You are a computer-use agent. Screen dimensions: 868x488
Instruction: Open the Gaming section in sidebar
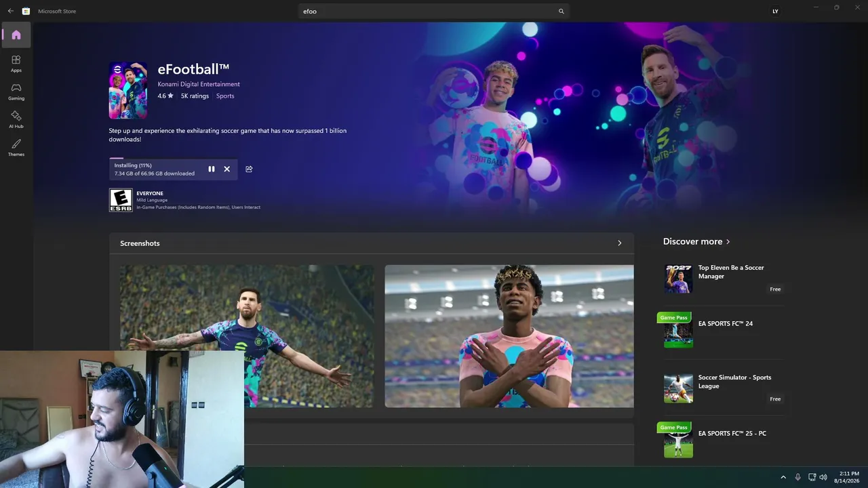(16, 91)
